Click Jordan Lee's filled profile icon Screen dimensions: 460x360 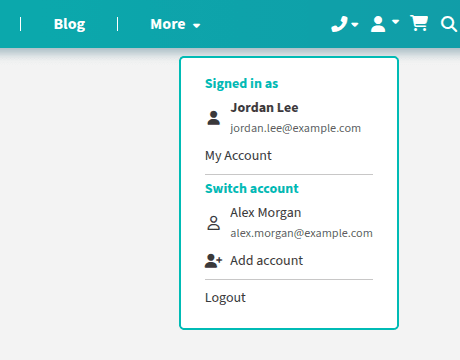tap(213, 118)
